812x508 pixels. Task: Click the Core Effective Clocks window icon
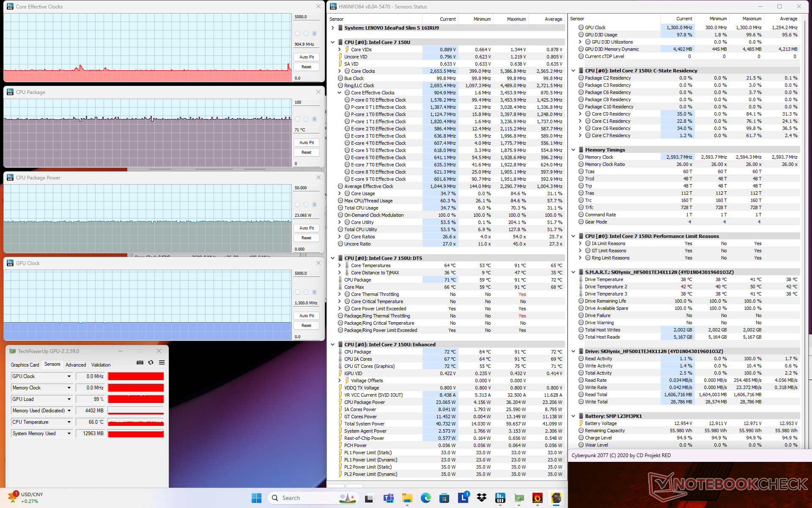[10, 6]
